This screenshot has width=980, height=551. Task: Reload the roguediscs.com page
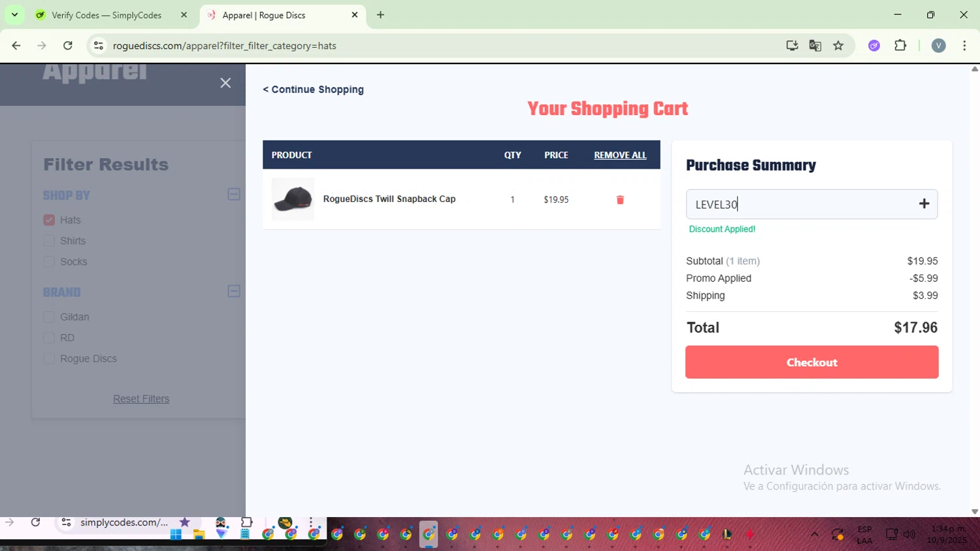[x=67, y=46]
